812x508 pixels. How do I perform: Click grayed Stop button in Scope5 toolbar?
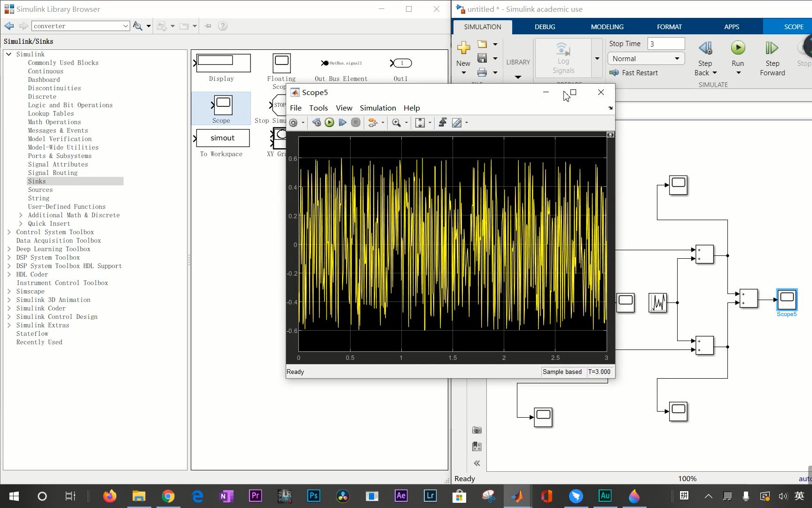point(356,123)
